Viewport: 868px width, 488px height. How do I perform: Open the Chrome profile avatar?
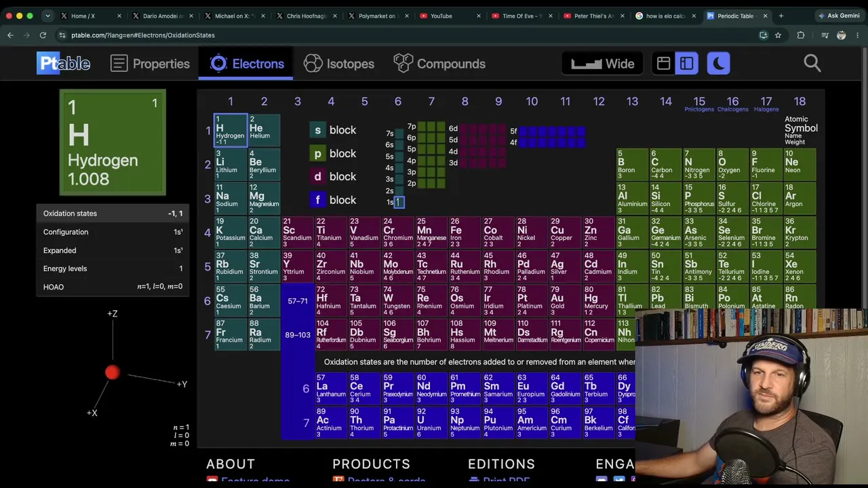(x=842, y=35)
